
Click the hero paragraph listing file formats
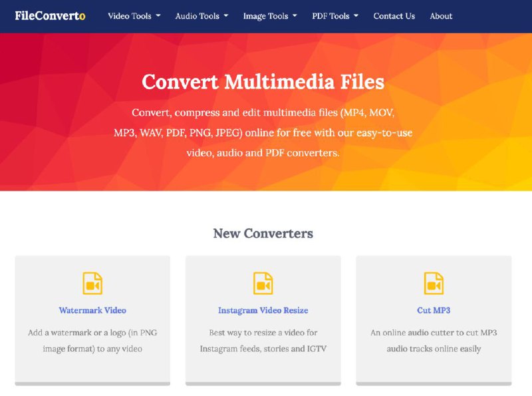click(x=263, y=132)
